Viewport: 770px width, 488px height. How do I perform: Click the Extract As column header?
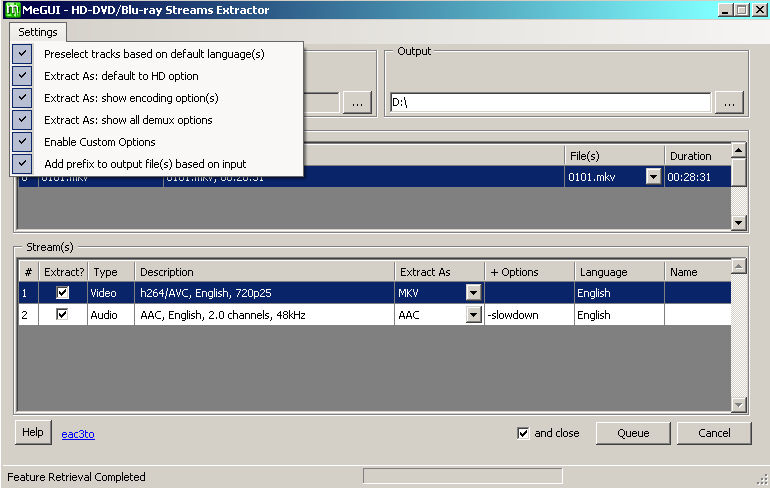coord(440,272)
